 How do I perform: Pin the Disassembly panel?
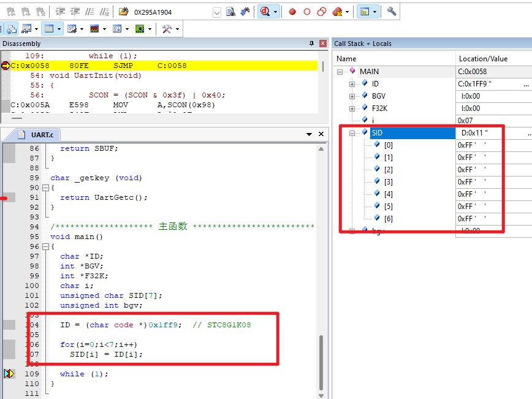pos(311,44)
